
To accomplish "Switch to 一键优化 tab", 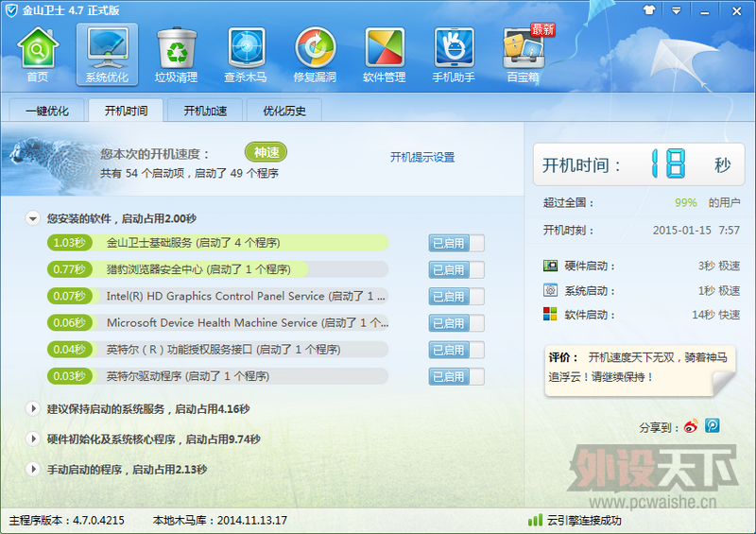I will click(46, 111).
